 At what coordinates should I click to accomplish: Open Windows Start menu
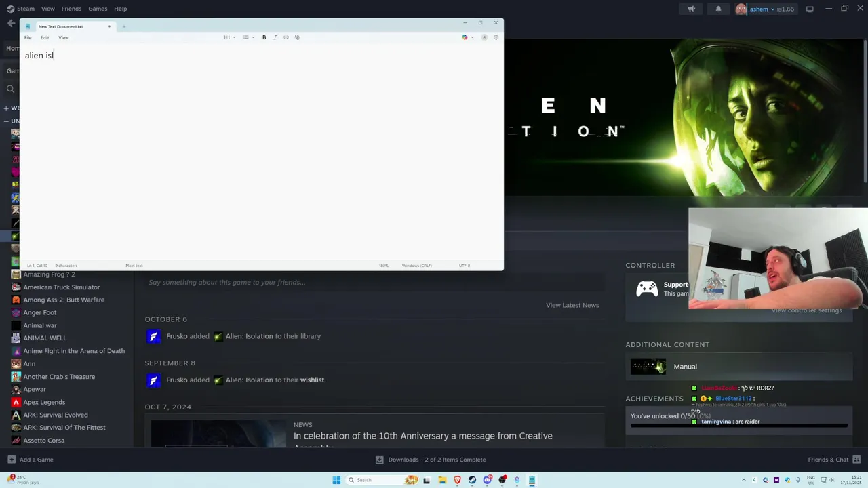[x=336, y=480]
